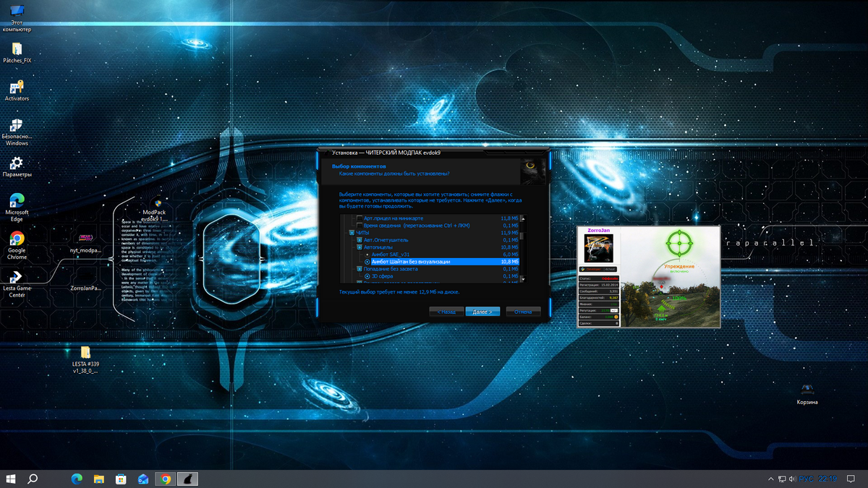This screenshot has height=488, width=868.
Task: Show hidden system tray icons chevron
Action: [x=770, y=479]
